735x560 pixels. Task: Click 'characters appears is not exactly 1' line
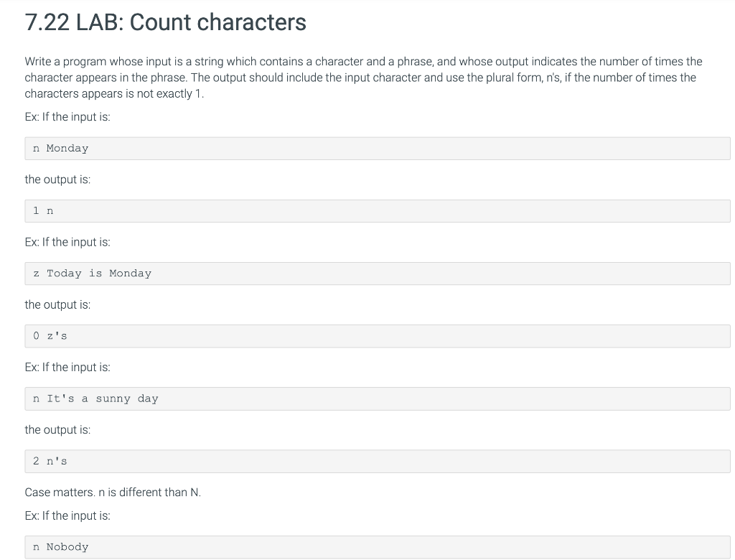(x=114, y=94)
